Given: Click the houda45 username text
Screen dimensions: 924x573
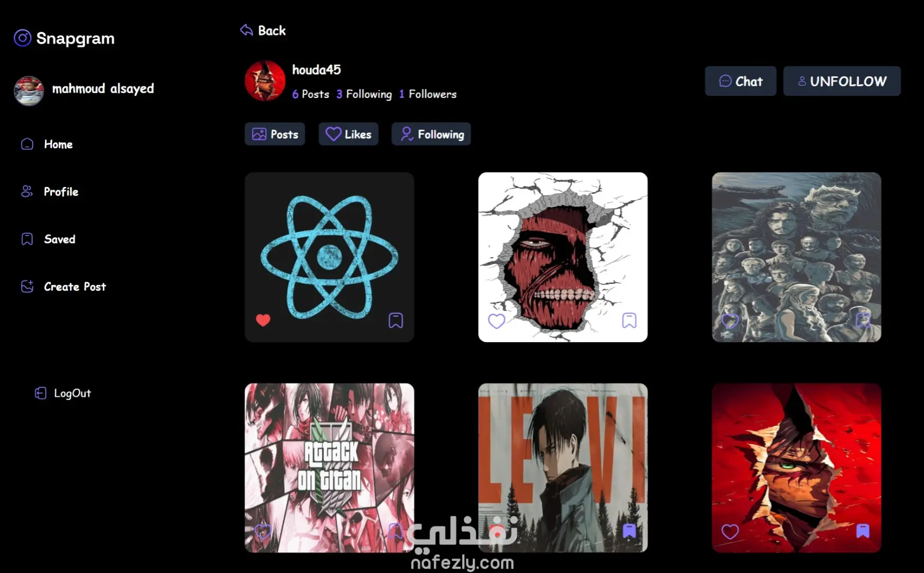Looking at the screenshot, I should tap(317, 70).
